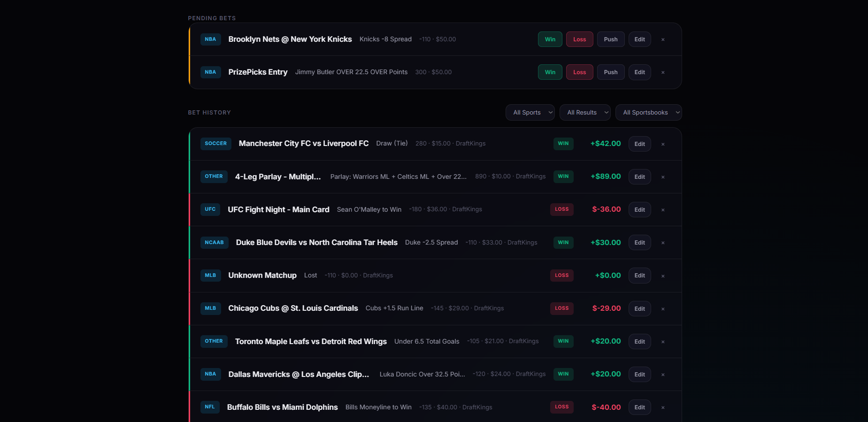Mark Brooklyn Nets bet as Push
The height and width of the screenshot is (422, 868).
point(611,39)
